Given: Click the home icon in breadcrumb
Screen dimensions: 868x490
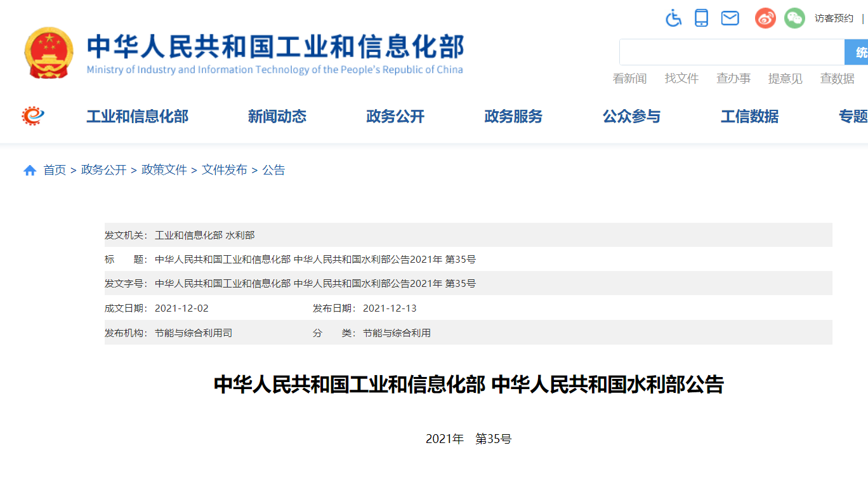Looking at the screenshot, I should [x=30, y=170].
